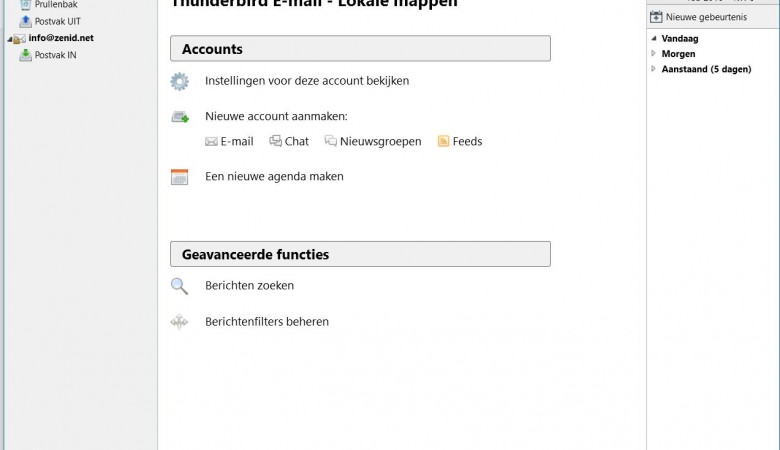Click the Berichtenfilters arrows icon

click(179, 322)
